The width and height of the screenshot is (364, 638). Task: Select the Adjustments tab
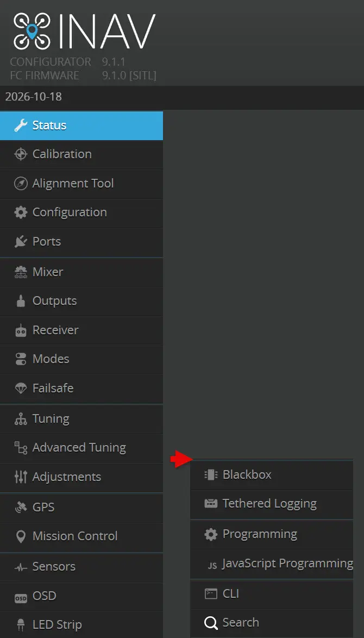(x=81, y=477)
